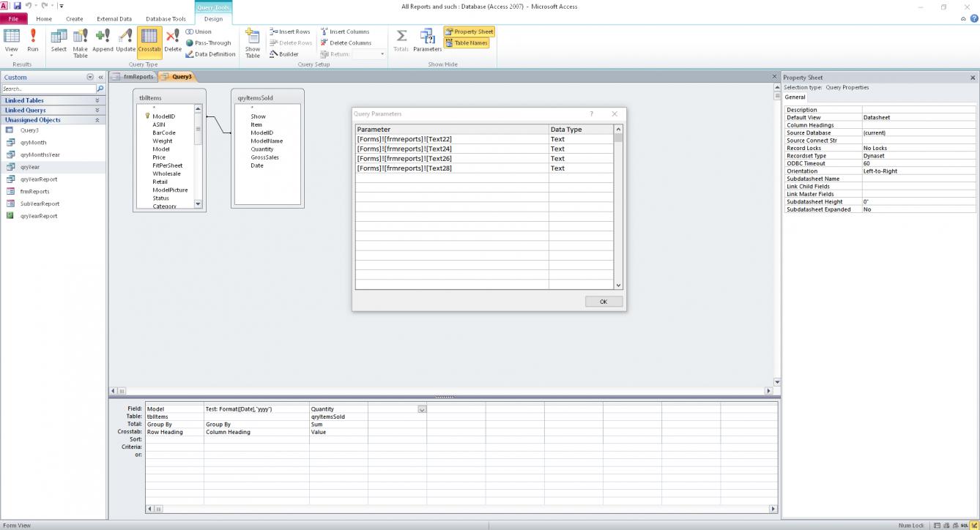The width and height of the screenshot is (980, 530).
Task: Toggle the Crosstab query type
Action: pyautogui.click(x=149, y=40)
